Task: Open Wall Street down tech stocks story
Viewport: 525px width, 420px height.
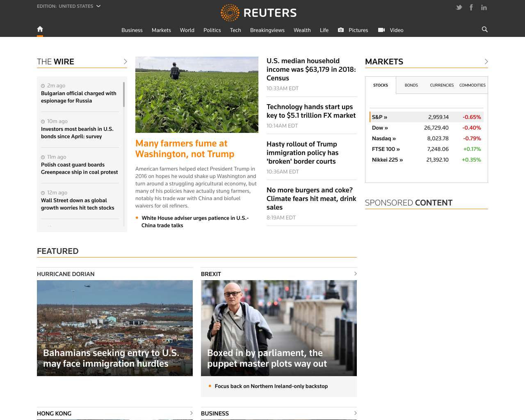Action: [78, 204]
